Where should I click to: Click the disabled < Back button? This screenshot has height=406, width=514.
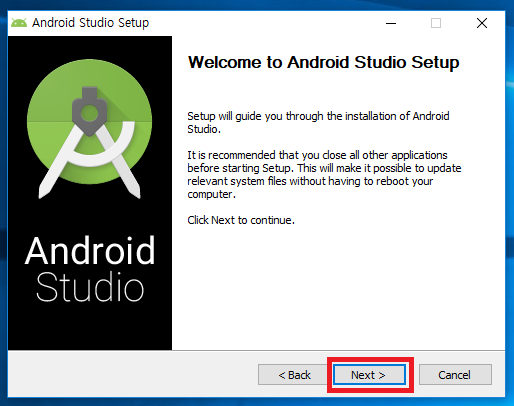[294, 375]
